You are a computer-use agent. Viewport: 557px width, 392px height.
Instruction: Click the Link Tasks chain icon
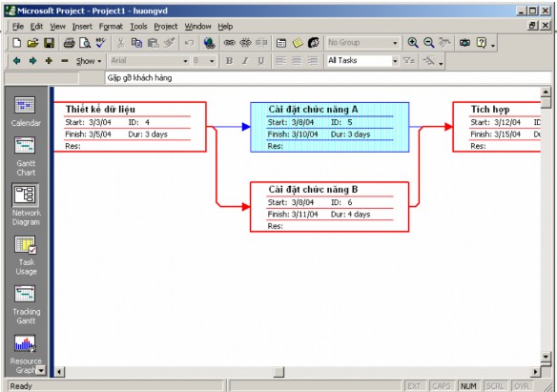229,43
